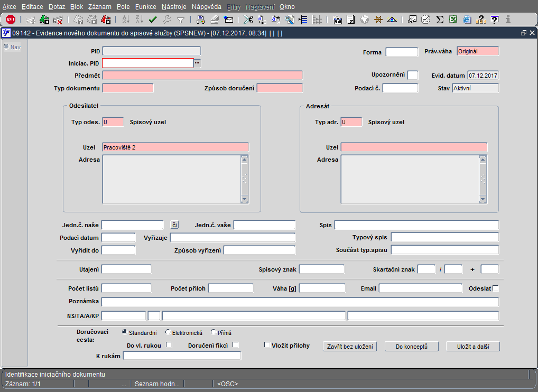The width and height of the screenshot is (538, 392).
Task: Click the Poznámka text field
Action: pos(300,302)
